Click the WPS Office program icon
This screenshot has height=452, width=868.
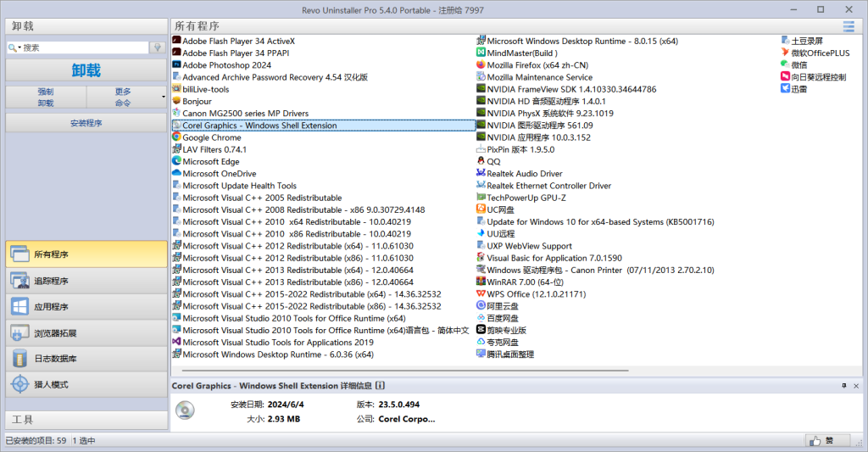tap(481, 294)
